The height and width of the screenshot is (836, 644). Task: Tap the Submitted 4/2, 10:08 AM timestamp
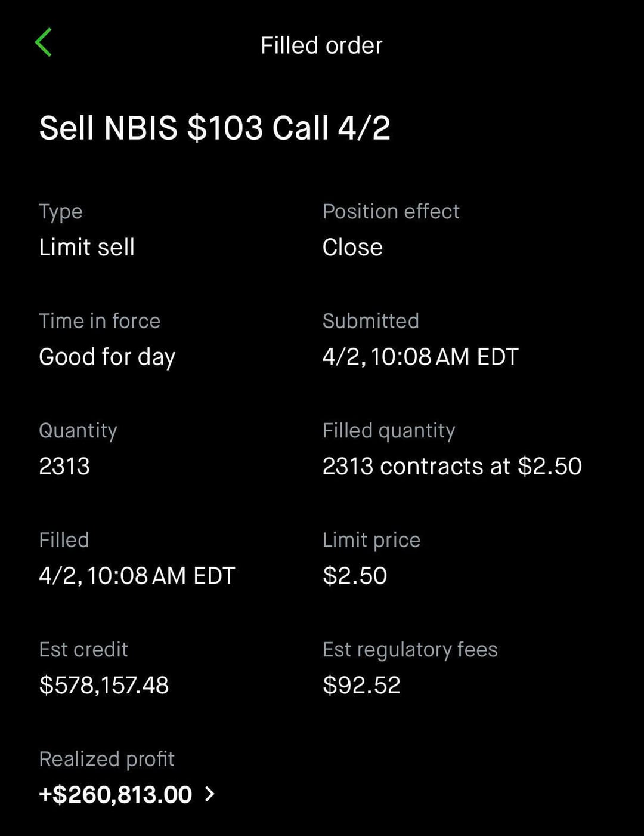click(x=420, y=357)
